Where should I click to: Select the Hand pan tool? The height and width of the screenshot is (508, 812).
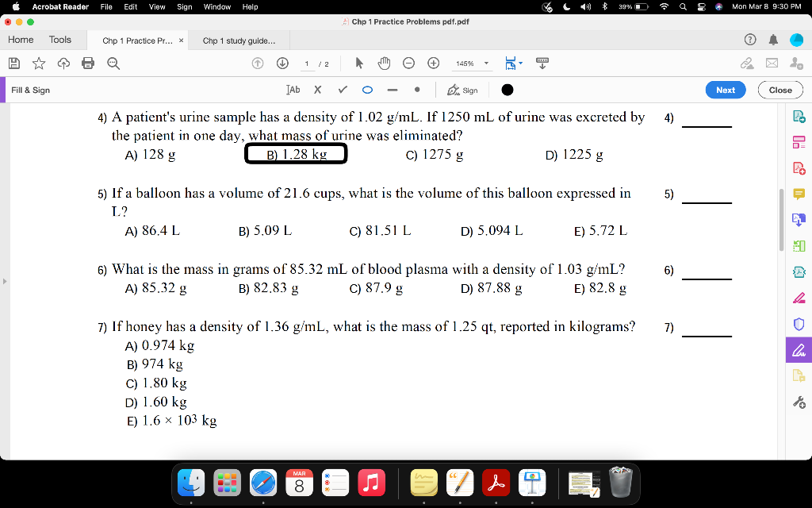pos(384,63)
